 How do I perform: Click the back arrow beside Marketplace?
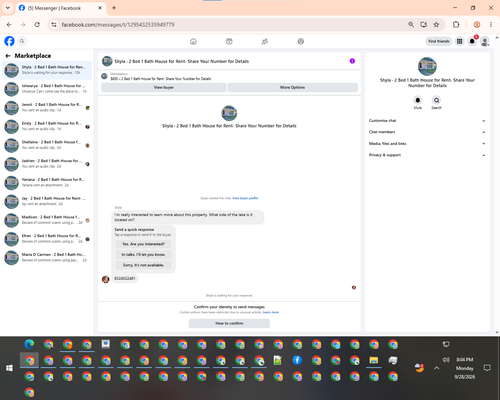tap(8, 56)
